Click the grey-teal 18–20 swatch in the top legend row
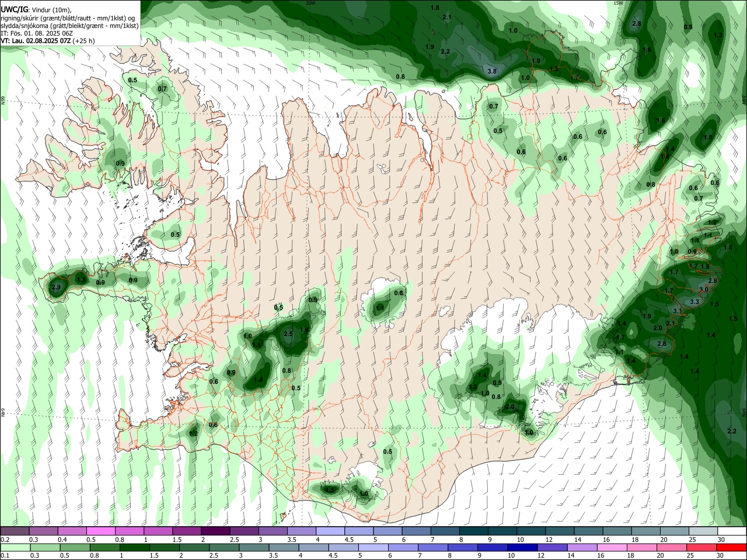Image resolution: width=747 pixels, height=560 pixels. click(x=646, y=531)
